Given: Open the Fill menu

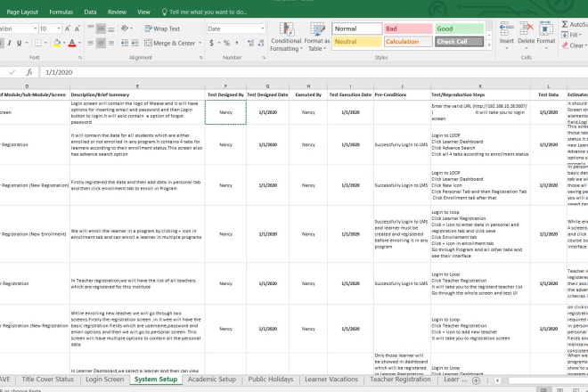Looking at the screenshot, I should (571, 35).
